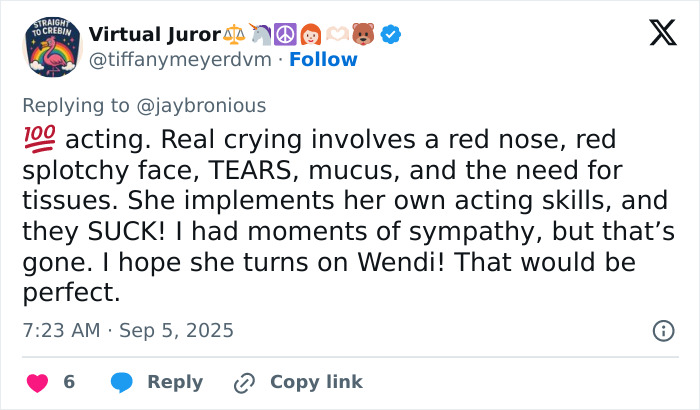The width and height of the screenshot is (700, 410).
Task: Click the Copy link text
Action: click(316, 382)
